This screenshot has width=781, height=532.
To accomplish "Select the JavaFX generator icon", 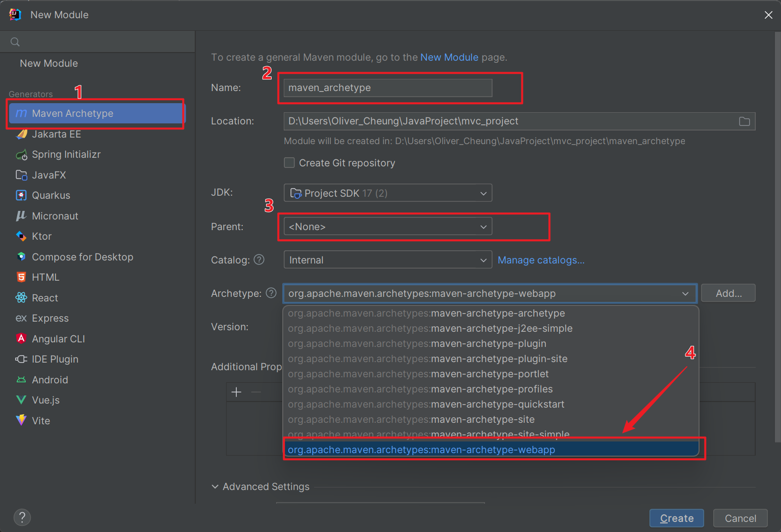I will [x=21, y=175].
